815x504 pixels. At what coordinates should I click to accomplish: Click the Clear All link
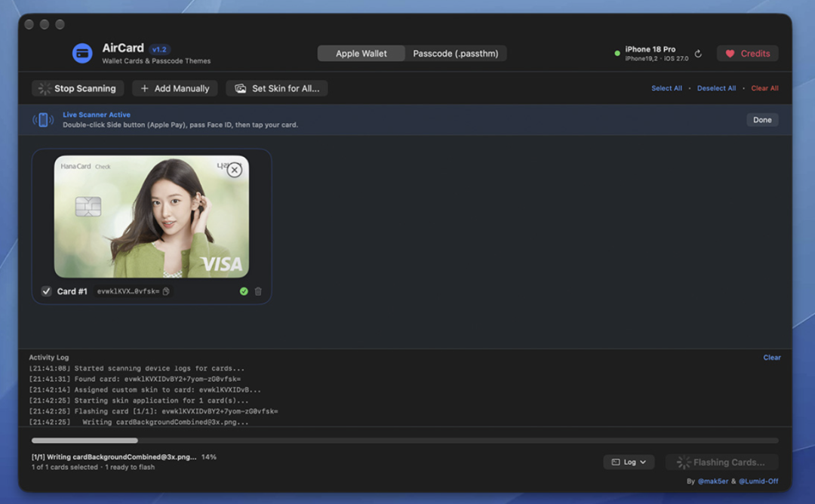[764, 88]
